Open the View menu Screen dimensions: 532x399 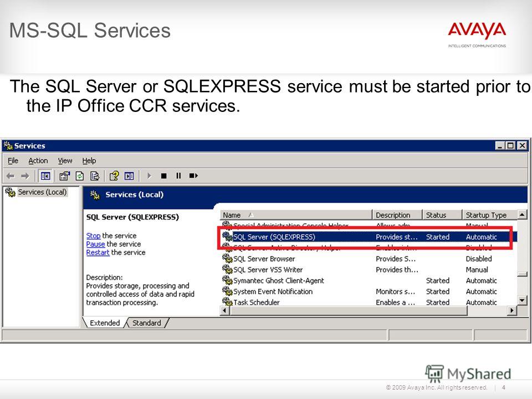coord(65,161)
